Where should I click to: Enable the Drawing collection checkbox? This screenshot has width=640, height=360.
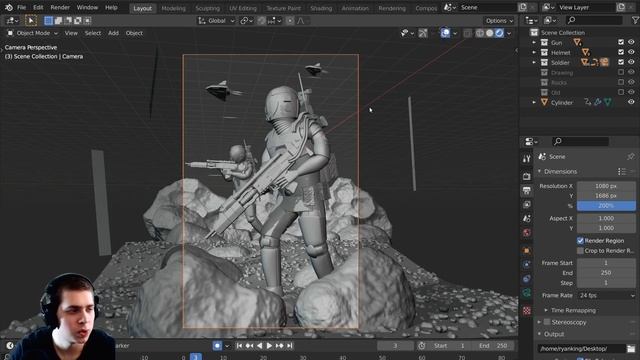tap(621, 72)
